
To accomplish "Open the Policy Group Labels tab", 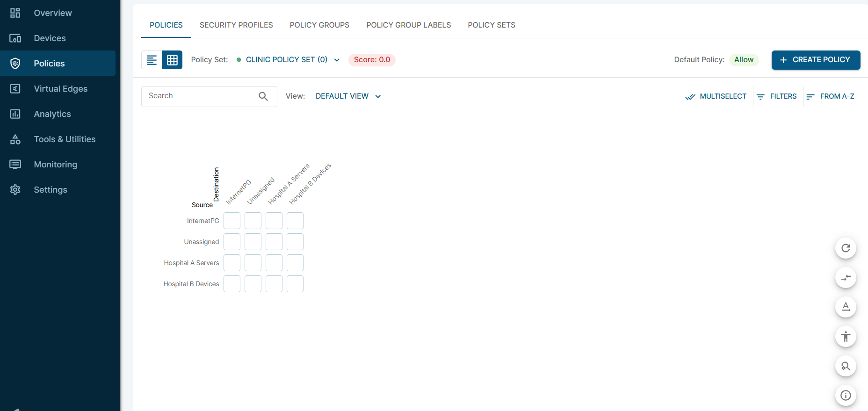I will (x=408, y=25).
